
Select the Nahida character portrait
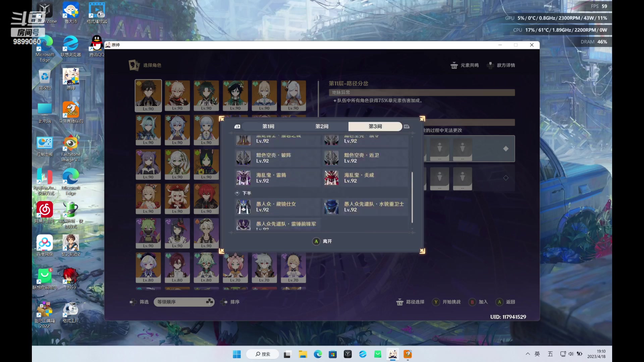(177, 165)
